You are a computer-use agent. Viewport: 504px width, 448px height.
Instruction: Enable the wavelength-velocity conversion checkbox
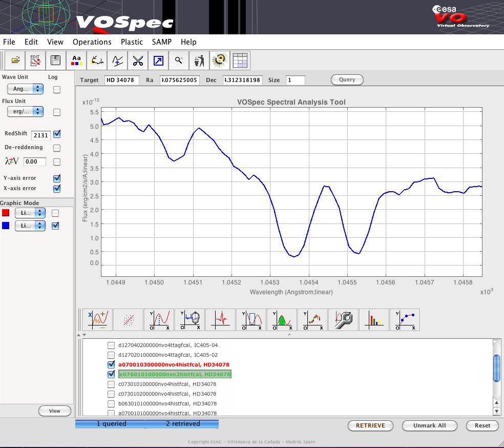click(x=57, y=162)
